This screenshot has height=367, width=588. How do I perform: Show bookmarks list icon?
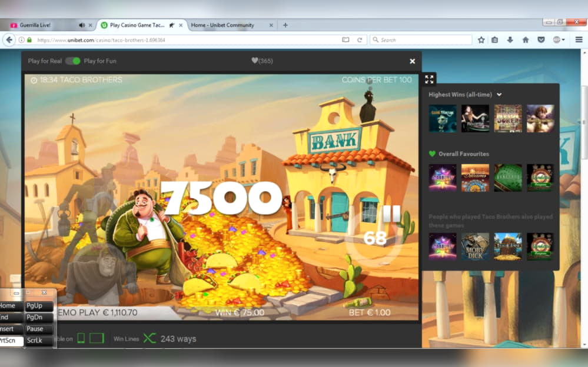point(495,40)
